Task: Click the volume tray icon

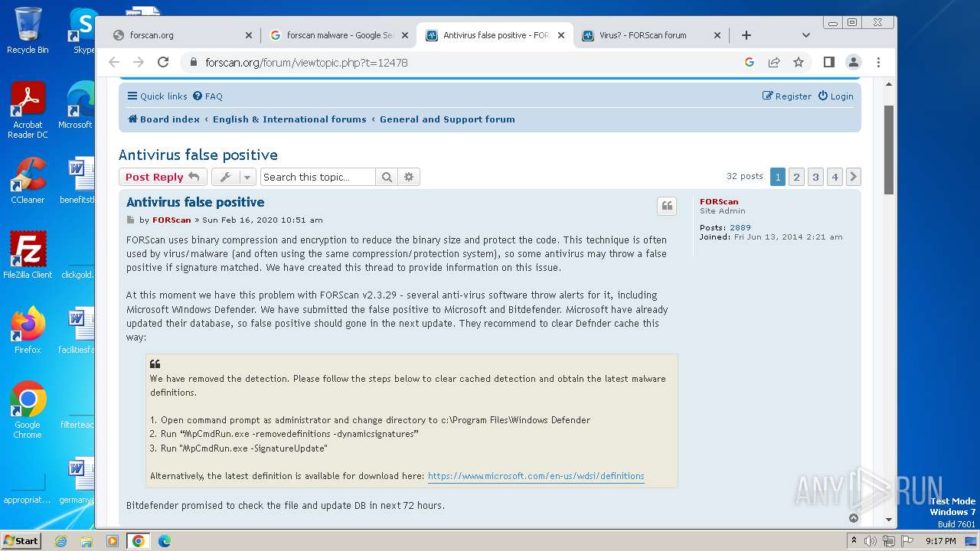Action: pyautogui.click(x=871, y=541)
